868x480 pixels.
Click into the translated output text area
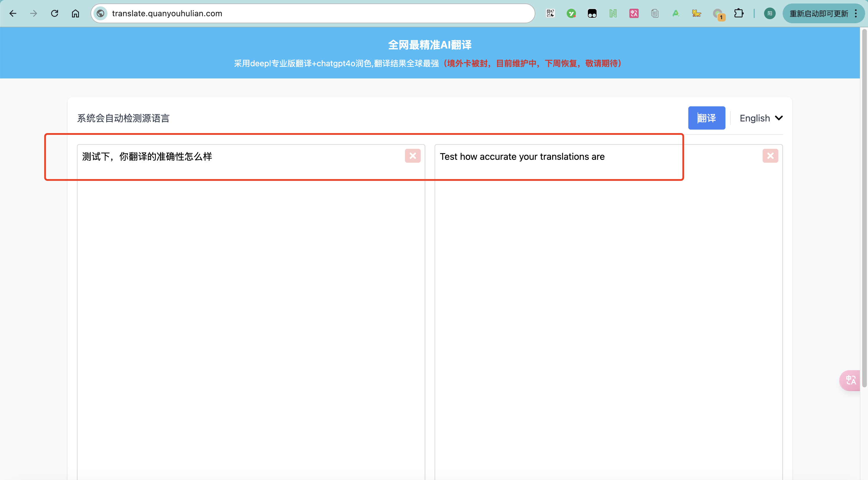608,312
